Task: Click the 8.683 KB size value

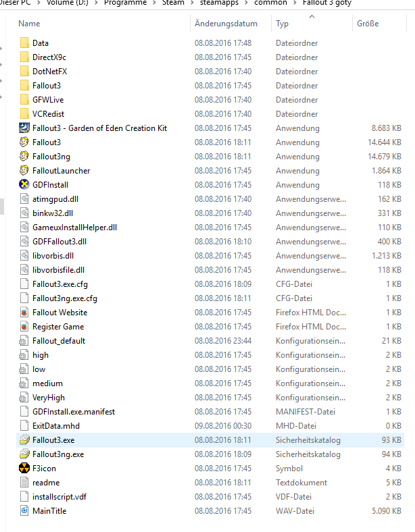Action: [387, 128]
